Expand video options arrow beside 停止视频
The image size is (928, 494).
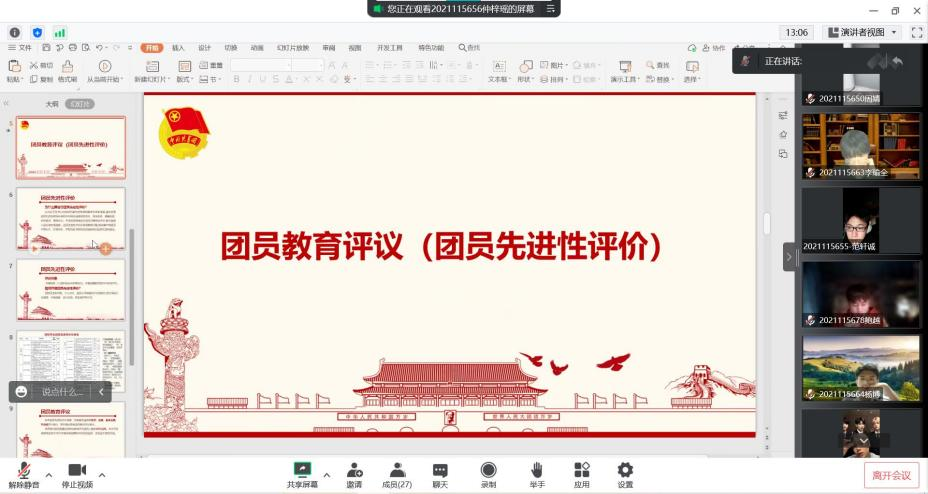[101, 474]
